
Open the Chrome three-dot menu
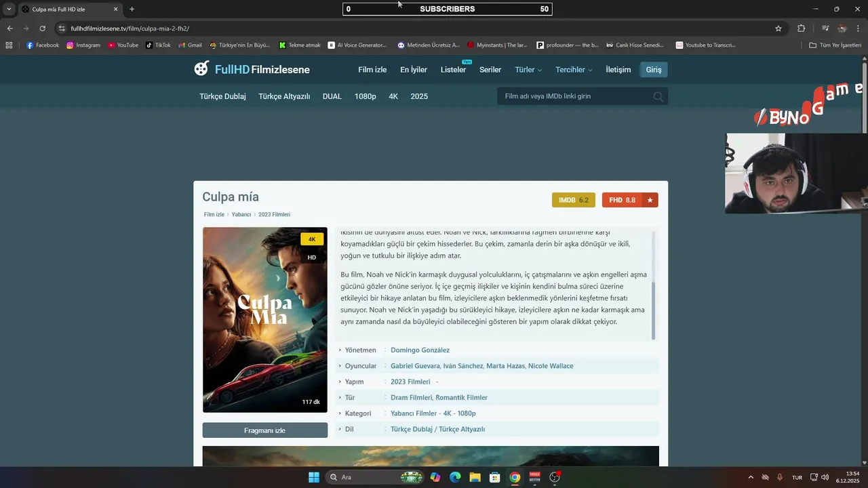point(859,28)
